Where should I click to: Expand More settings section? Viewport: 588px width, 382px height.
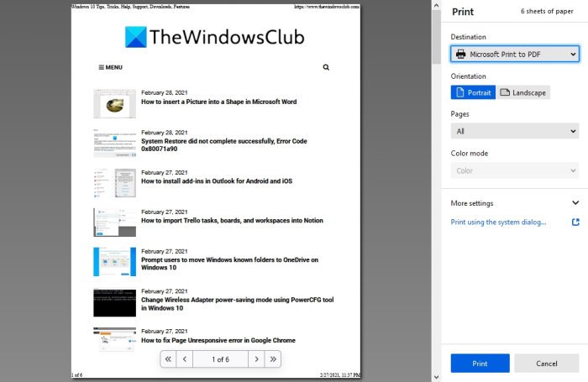pos(515,203)
